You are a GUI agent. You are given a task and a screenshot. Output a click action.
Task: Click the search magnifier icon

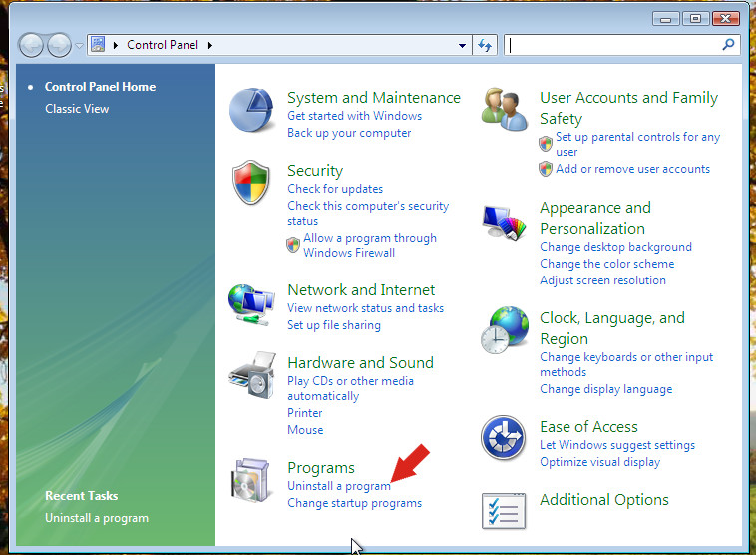coord(728,45)
